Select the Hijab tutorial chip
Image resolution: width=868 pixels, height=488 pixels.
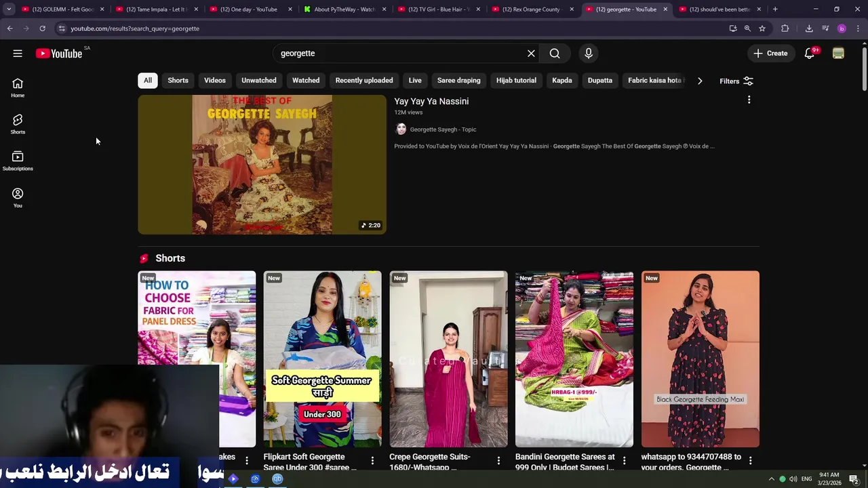coord(516,80)
